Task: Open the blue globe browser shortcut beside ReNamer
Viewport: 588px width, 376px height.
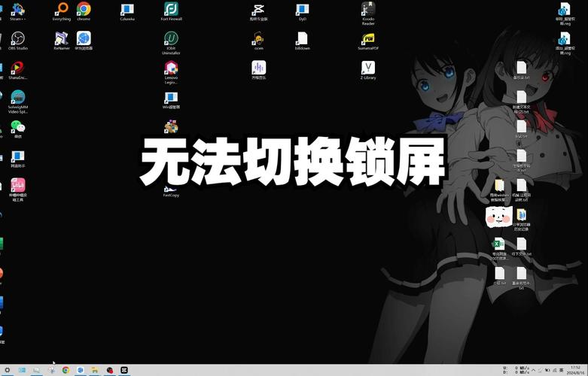Action: [84, 41]
